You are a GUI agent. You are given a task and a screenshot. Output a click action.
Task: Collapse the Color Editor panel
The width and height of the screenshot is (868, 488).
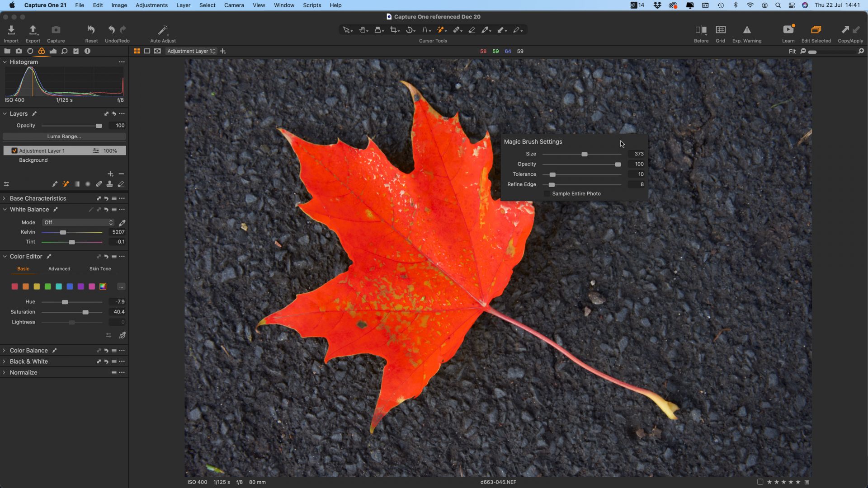tap(5, 257)
